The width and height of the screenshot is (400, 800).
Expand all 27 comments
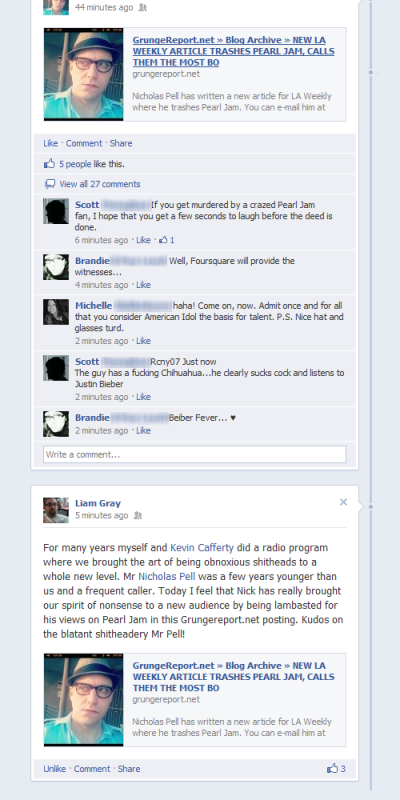pyautogui.click(x=99, y=184)
